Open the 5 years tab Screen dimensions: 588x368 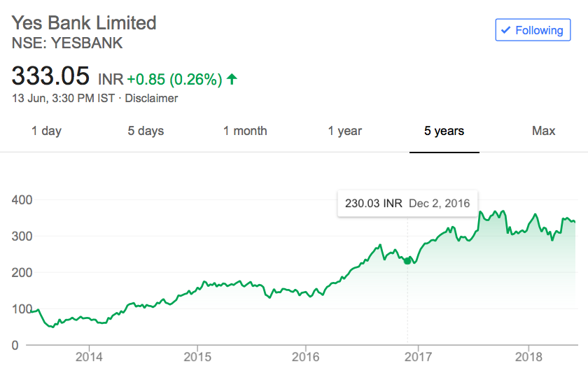pyautogui.click(x=444, y=131)
